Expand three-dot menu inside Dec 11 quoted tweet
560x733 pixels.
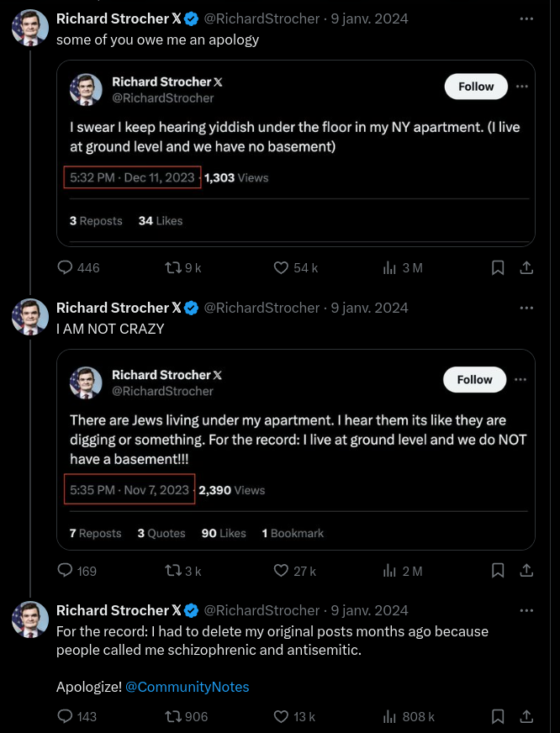521,87
